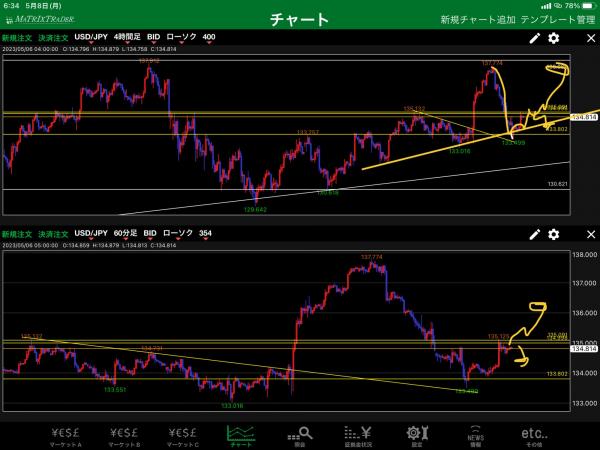
Task: Open the マーケットC tab icon
Action: pos(183,437)
